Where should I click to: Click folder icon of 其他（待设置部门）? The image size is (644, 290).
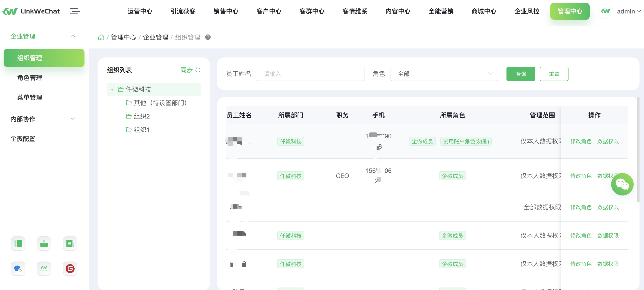(x=129, y=103)
